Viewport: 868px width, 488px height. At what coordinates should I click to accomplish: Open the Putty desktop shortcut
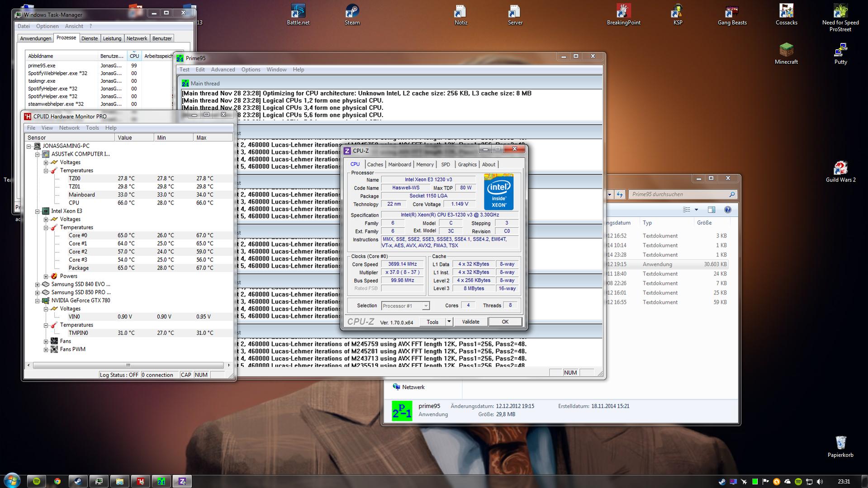click(x=840, y=51)
